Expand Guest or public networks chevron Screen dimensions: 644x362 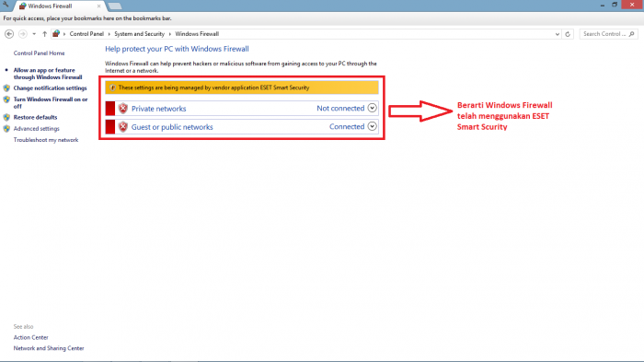[372, 126]
